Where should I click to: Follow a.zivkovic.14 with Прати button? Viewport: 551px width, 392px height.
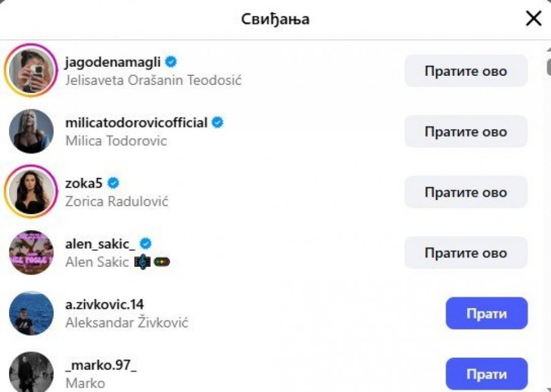pos(486,314)
